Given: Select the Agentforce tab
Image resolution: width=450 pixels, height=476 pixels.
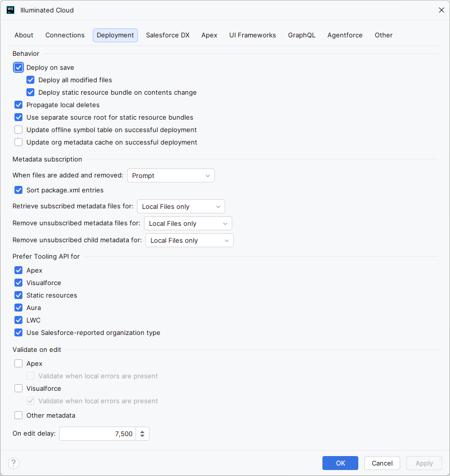Looking at the screenshot, I should point(345,35).
